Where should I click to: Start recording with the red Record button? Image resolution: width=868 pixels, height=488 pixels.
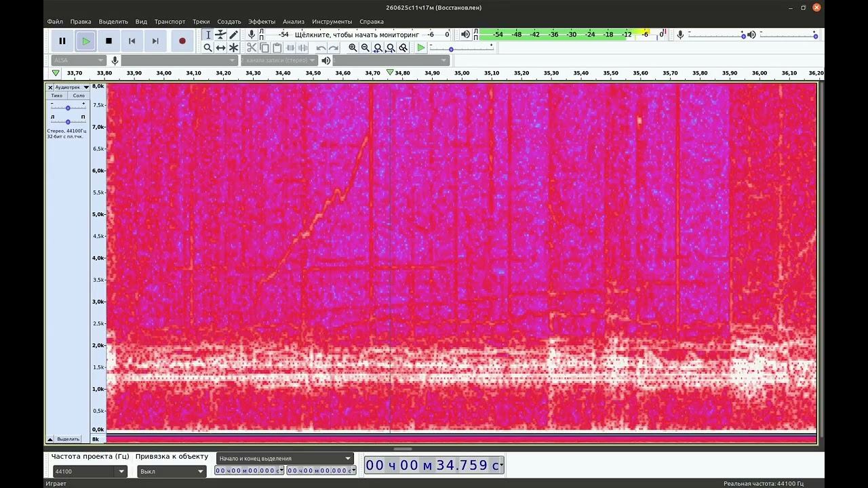182,41
